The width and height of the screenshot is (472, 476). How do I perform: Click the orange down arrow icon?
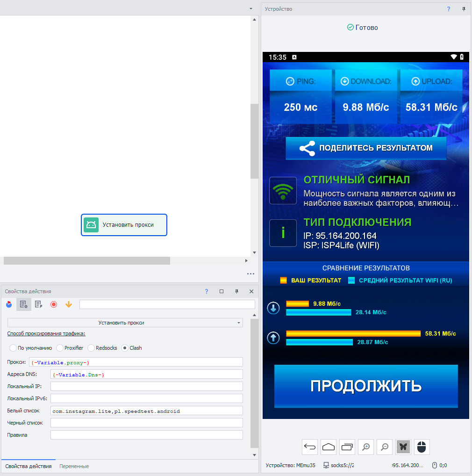(x=69, y=304)
